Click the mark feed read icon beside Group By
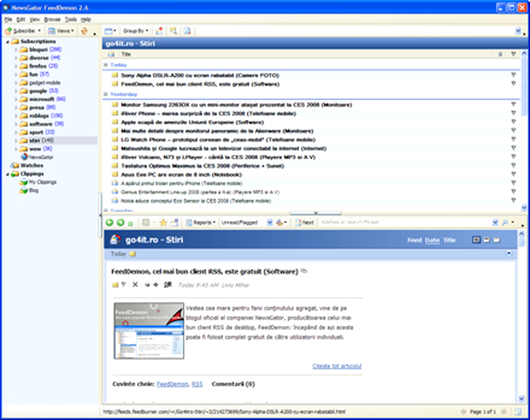530x420 pixels. pyautogui.click(x=159, y=31)
